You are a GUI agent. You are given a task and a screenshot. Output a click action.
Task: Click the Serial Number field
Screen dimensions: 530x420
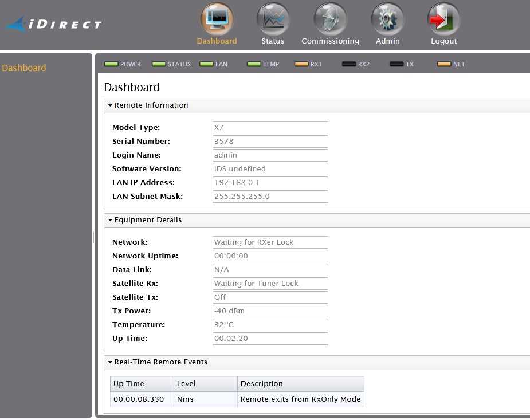pos(270,141)
